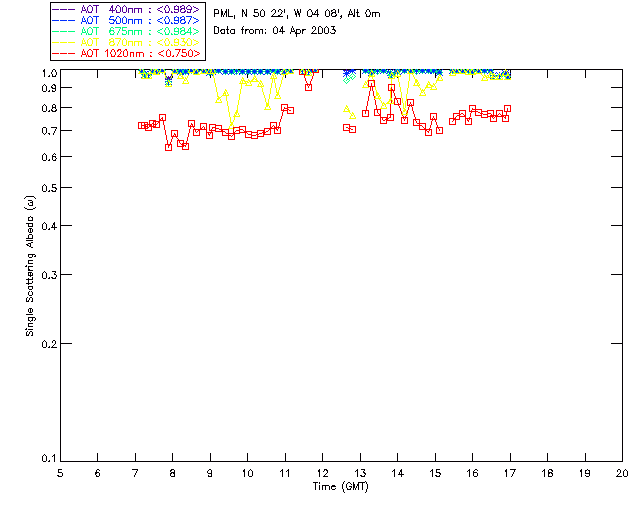Click the AOT 400nm legend entry
This screenshot has width=640, height=512.
pyautogui.click(x=127, y=9)
